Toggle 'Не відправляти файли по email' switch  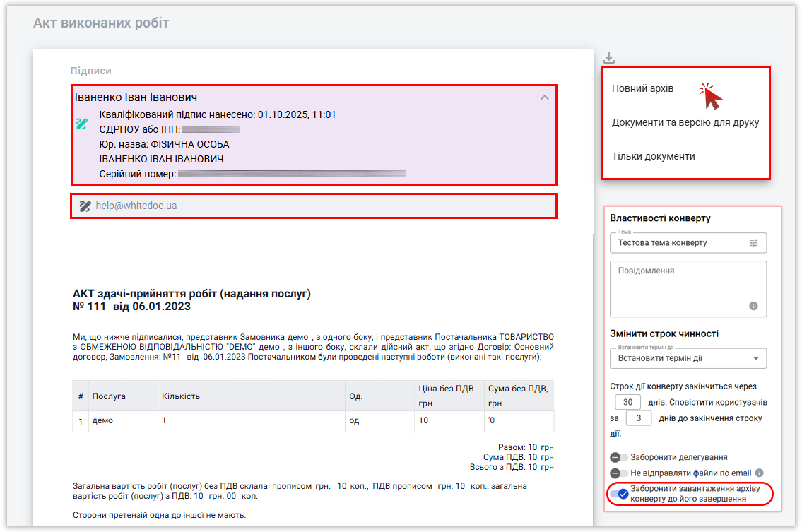pyautogui.click(x=619, y=473)
